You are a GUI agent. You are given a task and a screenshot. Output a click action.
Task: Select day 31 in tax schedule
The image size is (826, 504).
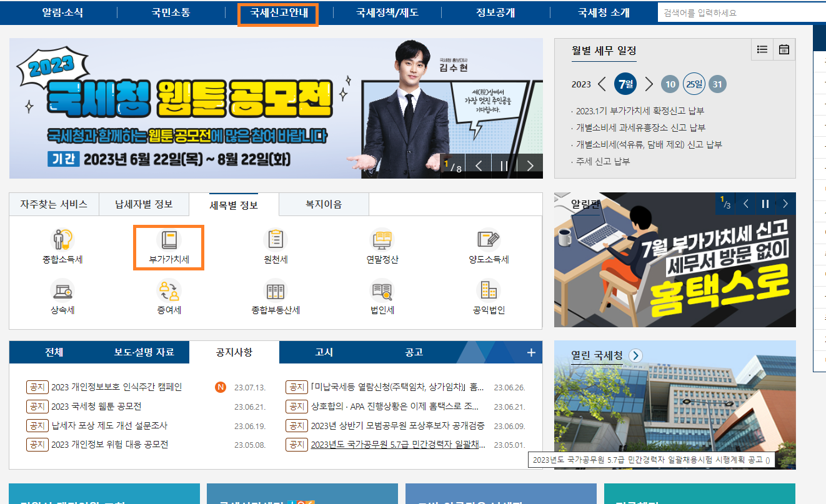pos(717,84)
